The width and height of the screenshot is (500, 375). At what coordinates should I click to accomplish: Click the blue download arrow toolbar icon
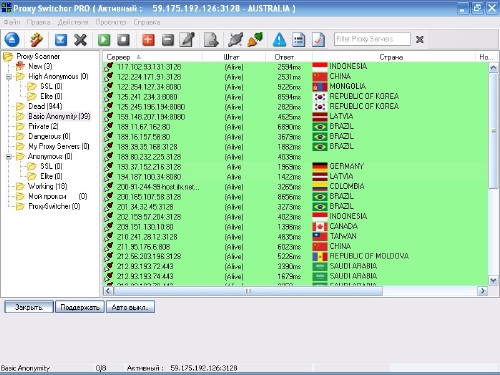point(61,40)
